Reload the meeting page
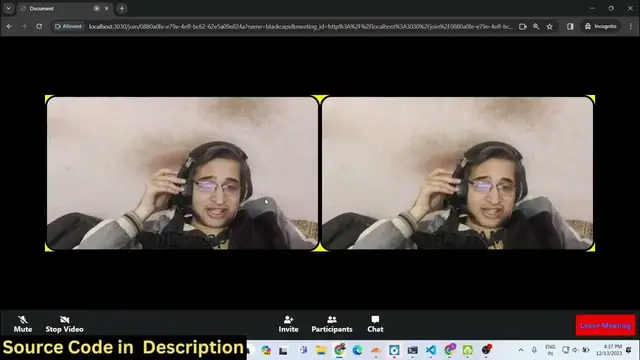The image size is (640, 360). click(39, 26)
